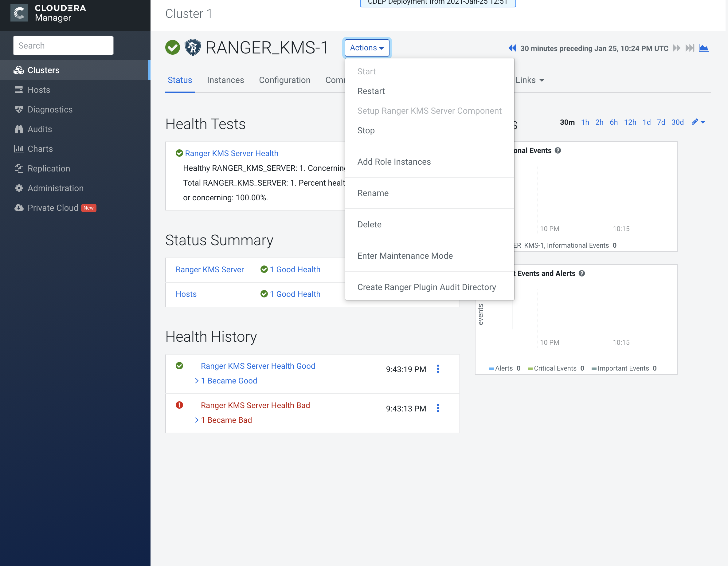The width and height of the screenshot is (728, 566).
Task: Choose Enter Maintenance Mode menu item
Action: pyautogui.click(x=405, y=256)
